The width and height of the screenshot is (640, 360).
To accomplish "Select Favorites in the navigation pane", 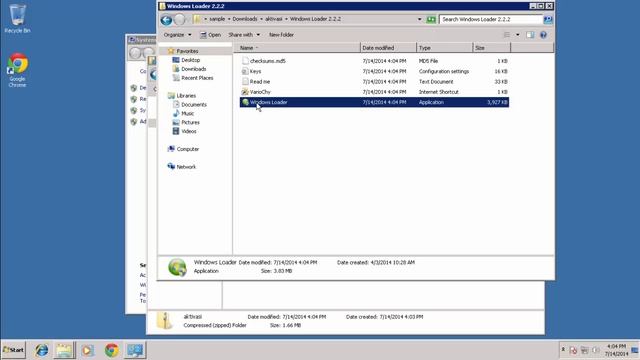I will click(187, 51).
